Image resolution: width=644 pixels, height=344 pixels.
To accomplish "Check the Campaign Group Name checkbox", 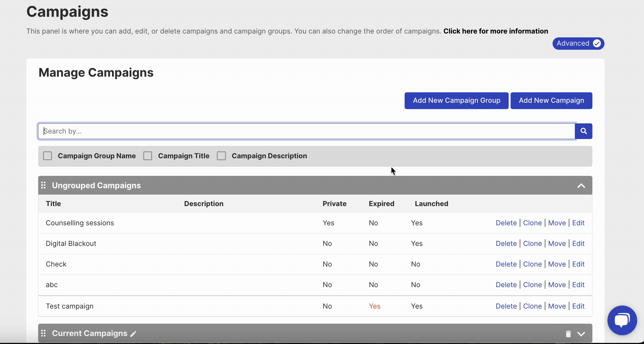I will click(47, 156).
